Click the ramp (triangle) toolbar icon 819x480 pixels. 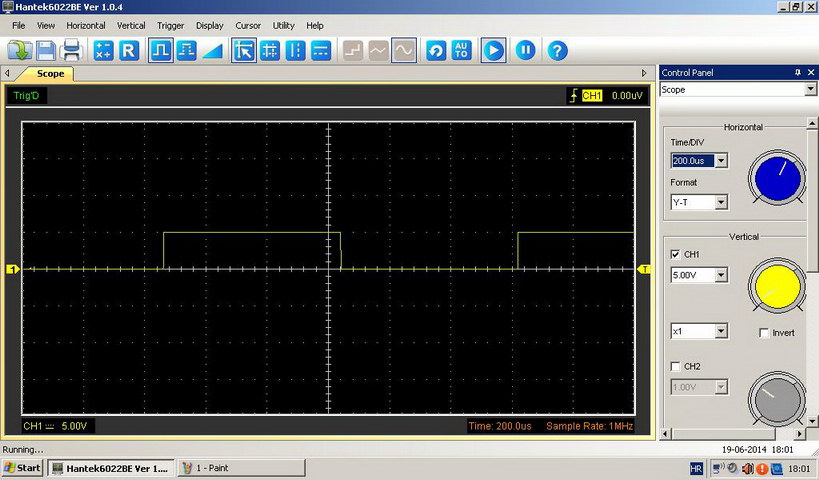(212, 50)
